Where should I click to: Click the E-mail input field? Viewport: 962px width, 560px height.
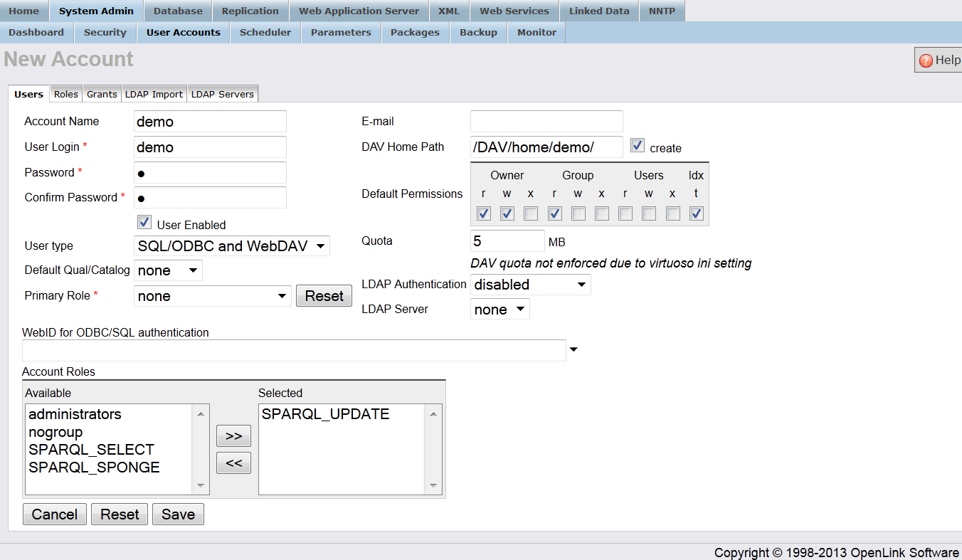[546, 121]
